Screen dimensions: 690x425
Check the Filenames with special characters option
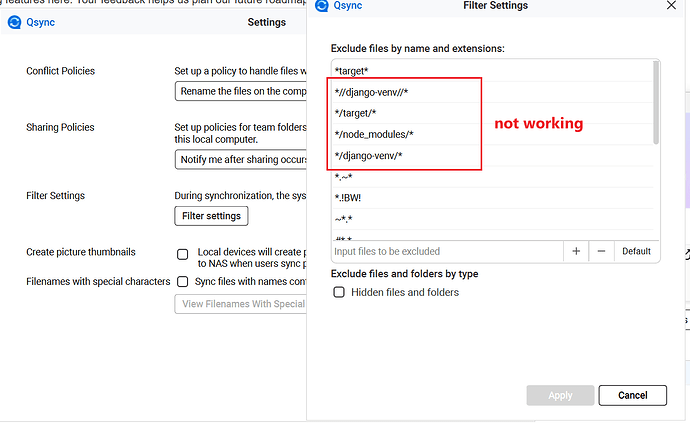coord(182,282)
